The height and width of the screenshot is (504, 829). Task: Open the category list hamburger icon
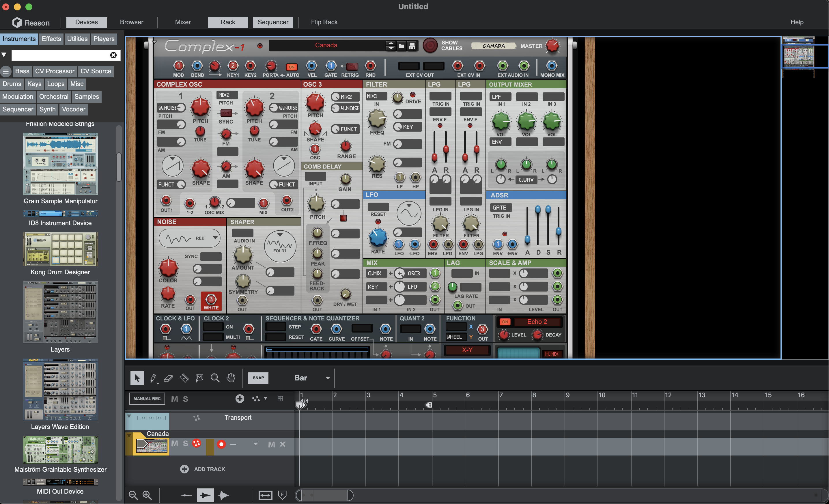click(6, 71)
